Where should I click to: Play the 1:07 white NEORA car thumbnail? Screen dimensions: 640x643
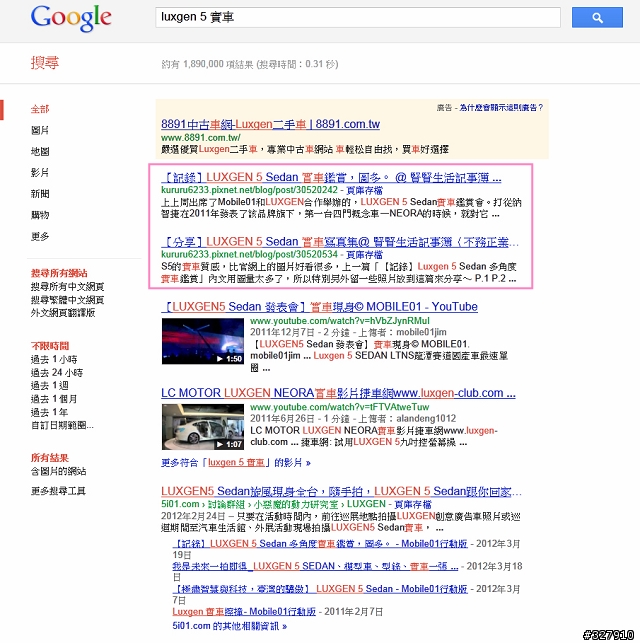pyautogui.click(x=203, y=427)
